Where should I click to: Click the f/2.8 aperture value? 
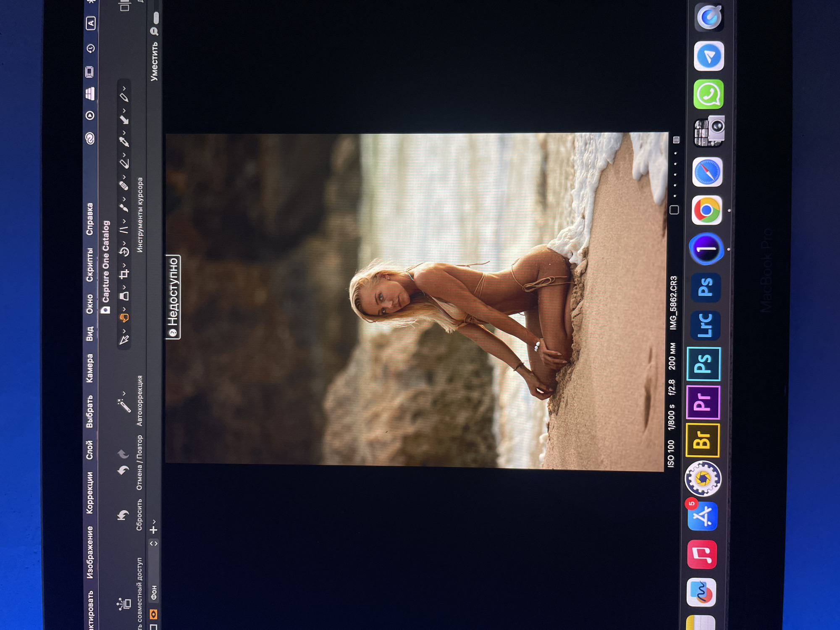tap(672, 387)
